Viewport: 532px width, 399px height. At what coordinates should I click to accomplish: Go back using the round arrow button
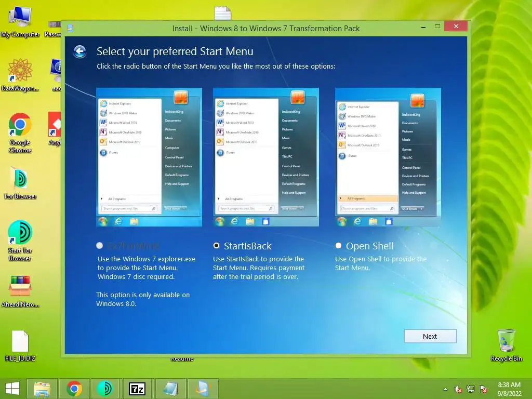(x=79, y=51)
